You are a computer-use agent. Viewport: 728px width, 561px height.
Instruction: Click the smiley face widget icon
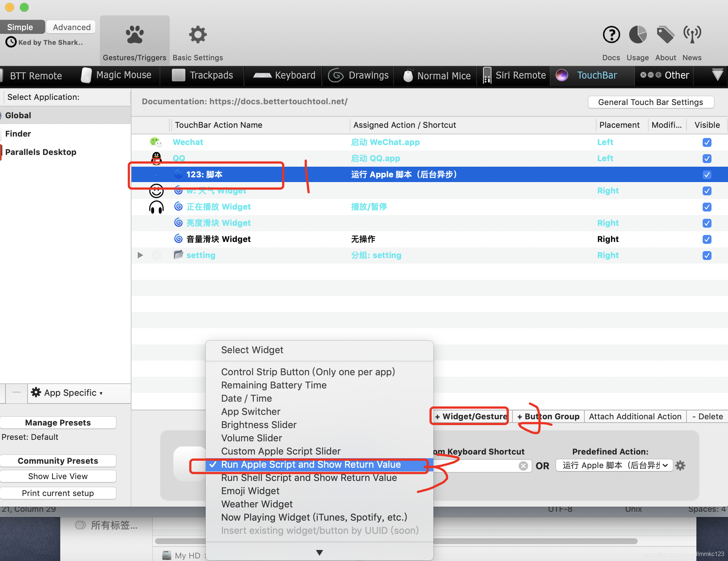156,191
